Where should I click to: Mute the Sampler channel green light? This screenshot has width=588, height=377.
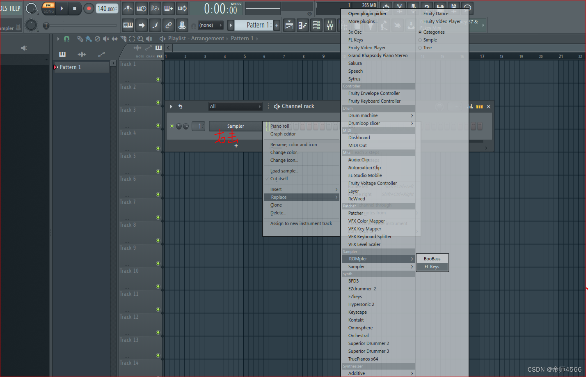click(x=172, y=126)
